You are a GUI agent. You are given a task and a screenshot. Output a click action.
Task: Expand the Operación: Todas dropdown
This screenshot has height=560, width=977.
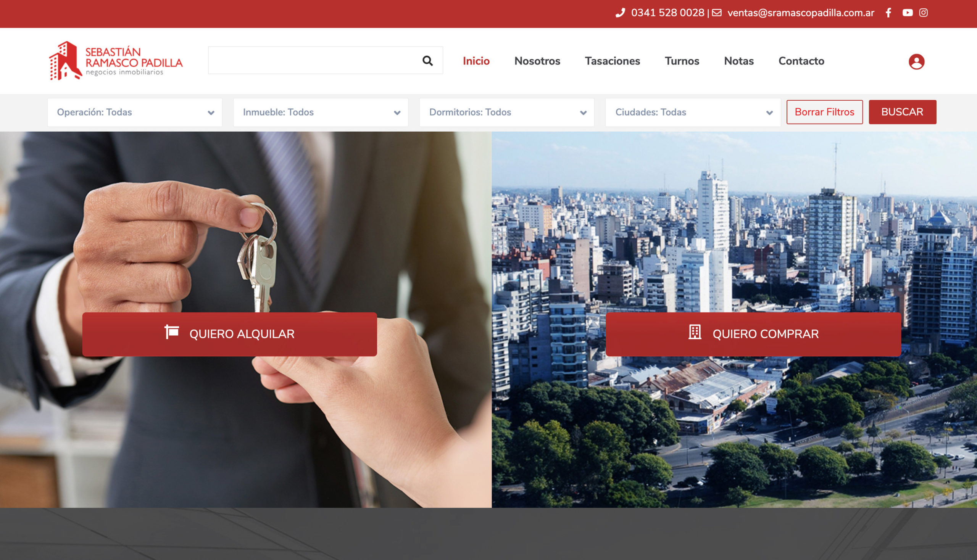coord(135,112)
